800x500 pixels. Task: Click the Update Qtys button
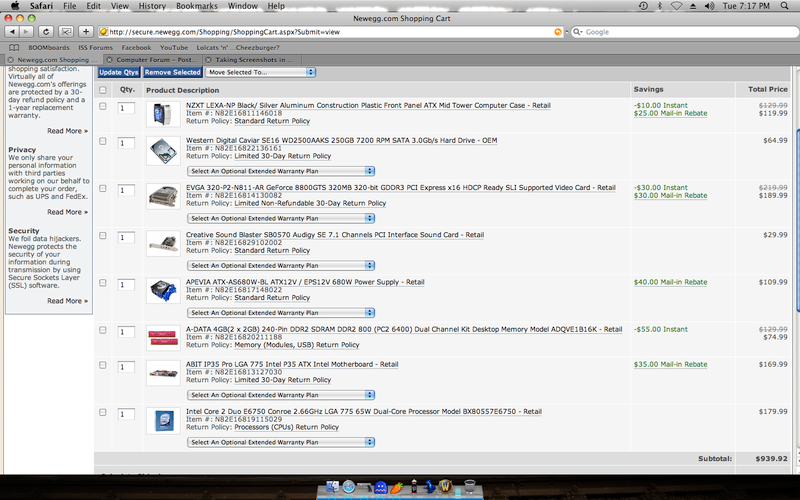[118, 72]
